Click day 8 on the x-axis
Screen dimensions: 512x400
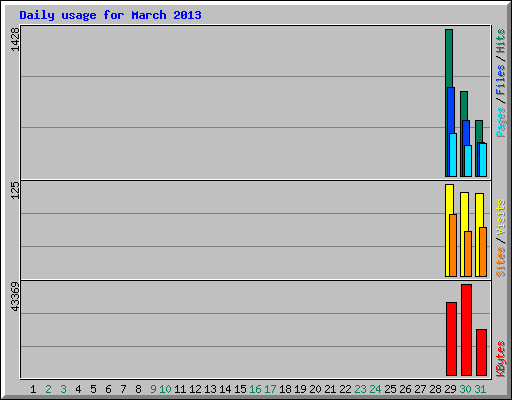click(x=138, y=389)
